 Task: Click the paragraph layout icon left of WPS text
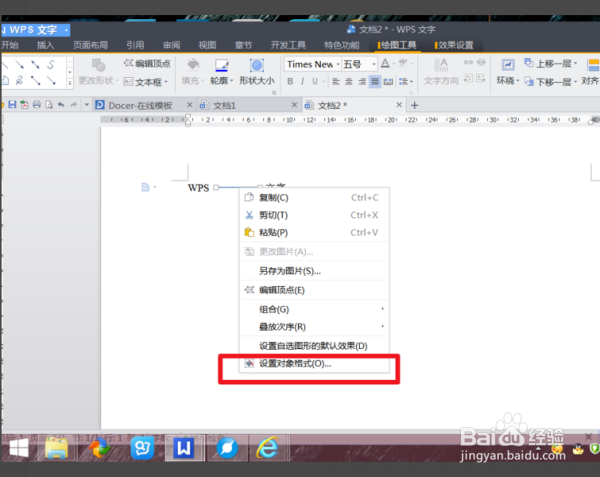(x=146, y=187)
